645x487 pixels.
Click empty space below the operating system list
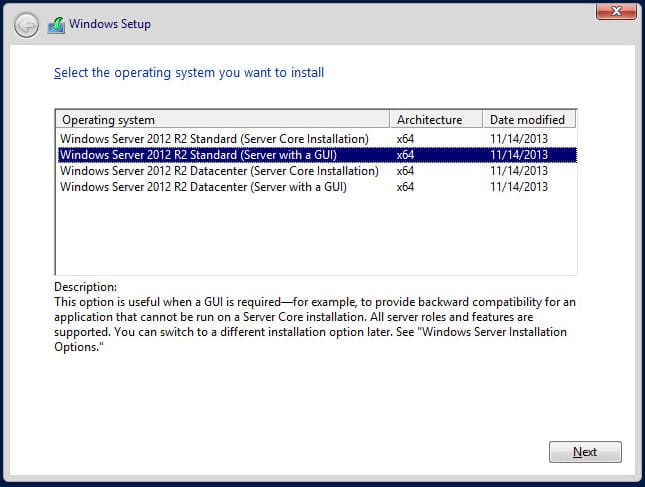pyautogui.click(x=315, y=235)
